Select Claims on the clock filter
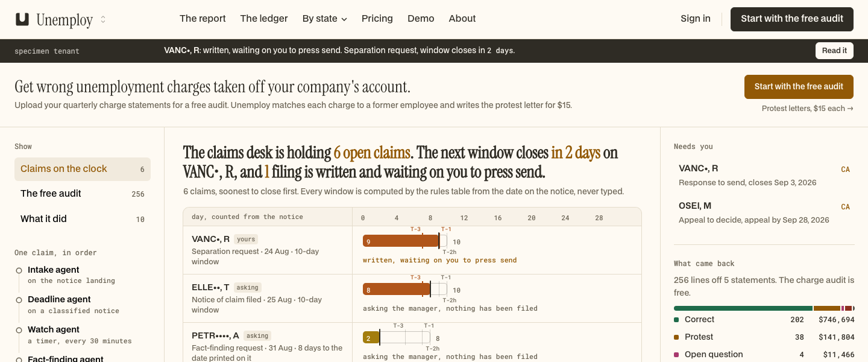 coord(83,169)
